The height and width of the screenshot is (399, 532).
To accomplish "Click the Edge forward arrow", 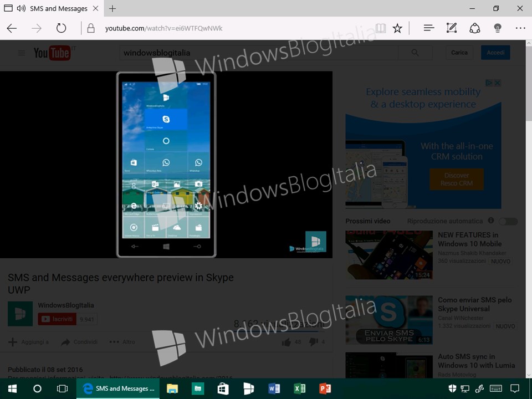I will [37, 28].
